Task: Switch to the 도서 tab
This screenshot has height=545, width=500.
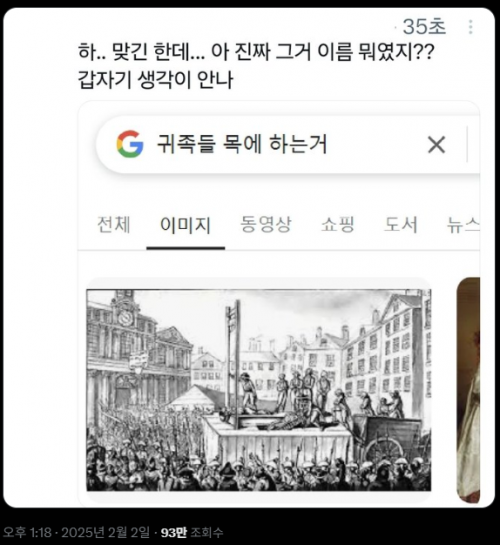Action: (400, 224)
